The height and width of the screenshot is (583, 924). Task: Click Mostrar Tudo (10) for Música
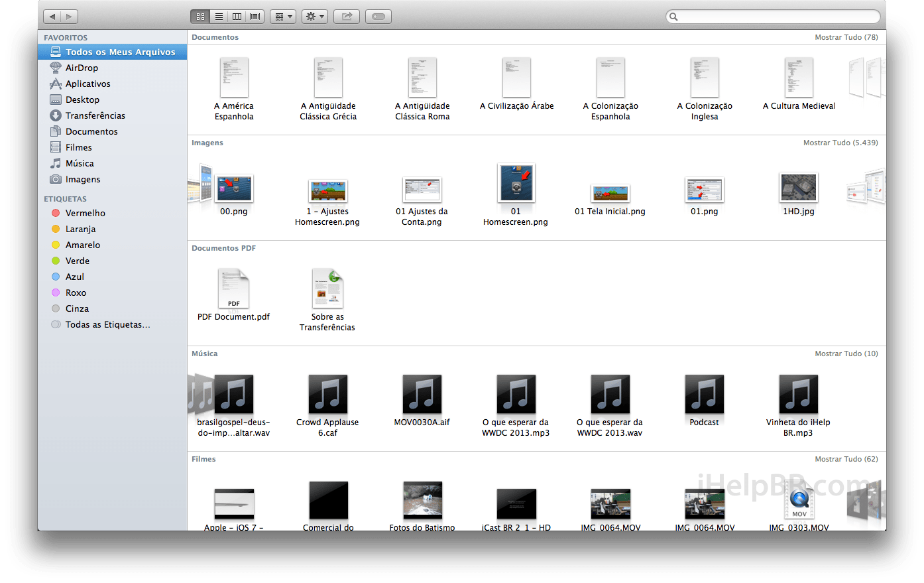[x=846, y=354]
